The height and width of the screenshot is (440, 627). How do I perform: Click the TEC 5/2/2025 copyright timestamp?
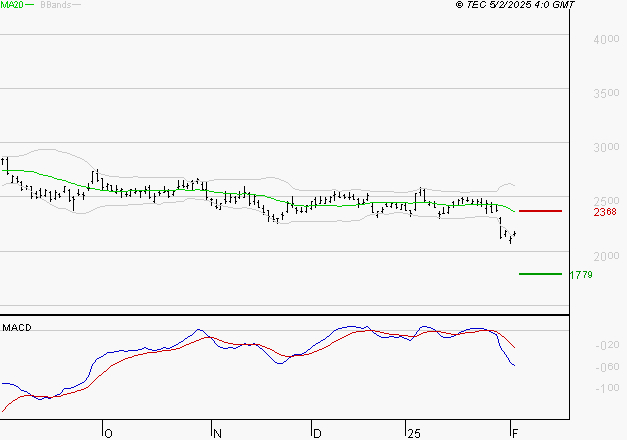pos(515,5)
